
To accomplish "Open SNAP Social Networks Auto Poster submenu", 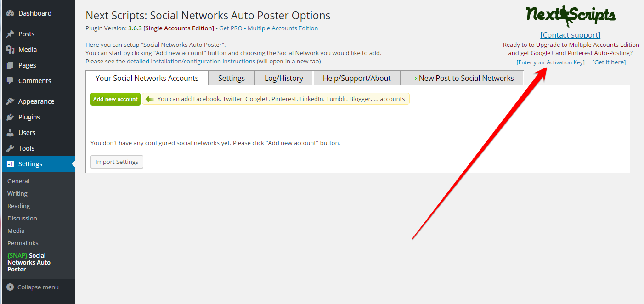I will pyautogui.click(x=29, y=263).
